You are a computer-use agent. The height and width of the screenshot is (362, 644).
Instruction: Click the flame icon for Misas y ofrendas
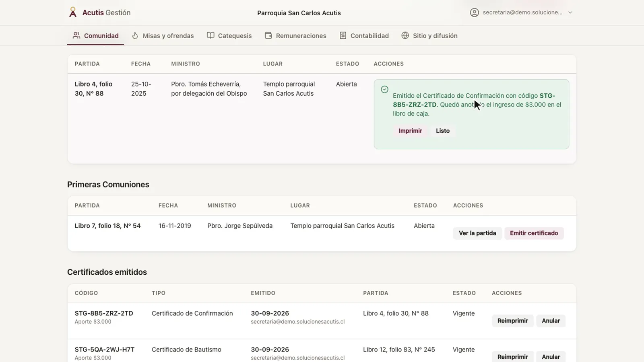pyautogui.click(x=135, y=35)
